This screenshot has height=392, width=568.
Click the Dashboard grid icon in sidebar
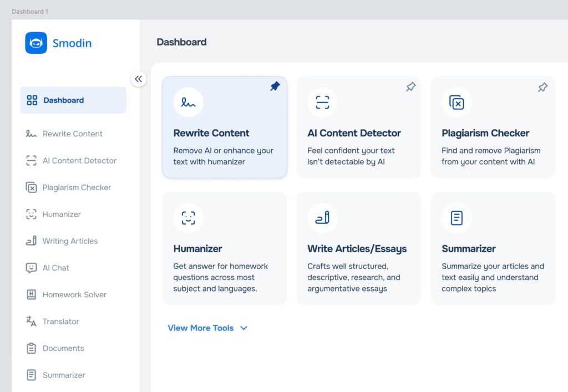pos(32,100)
